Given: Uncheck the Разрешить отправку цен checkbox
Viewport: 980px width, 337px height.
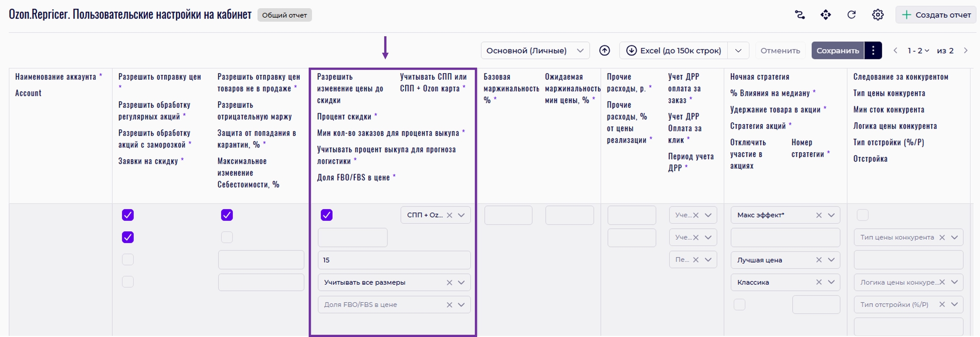Looking at the screenshot, I should [x=128, y=215].
